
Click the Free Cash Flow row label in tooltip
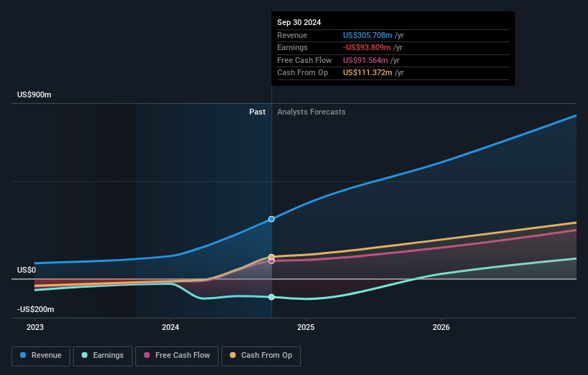pyautogui.click(x=304, y=60)
